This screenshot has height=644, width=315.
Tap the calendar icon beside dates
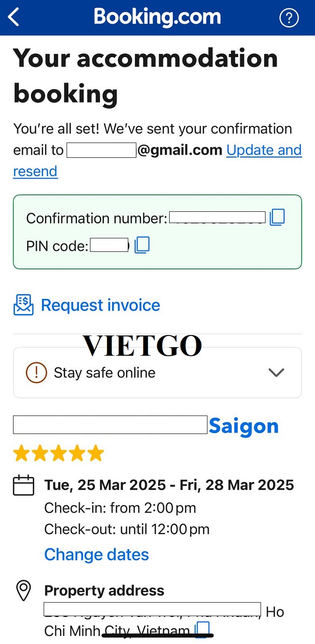coord(23,485)
